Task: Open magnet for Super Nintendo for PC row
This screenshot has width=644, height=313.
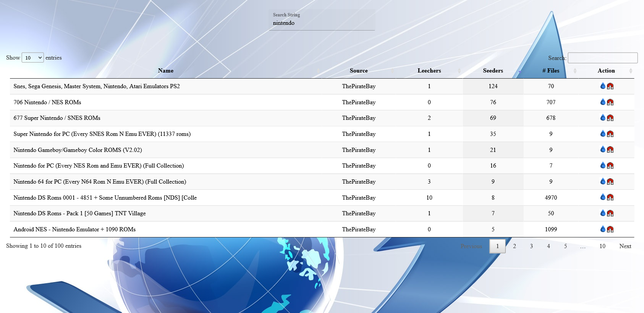Action: [610, 134]
